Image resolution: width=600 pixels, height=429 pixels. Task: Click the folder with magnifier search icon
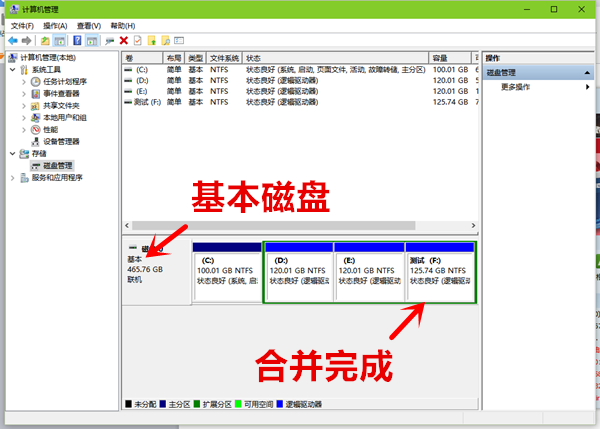click(166, 41)
